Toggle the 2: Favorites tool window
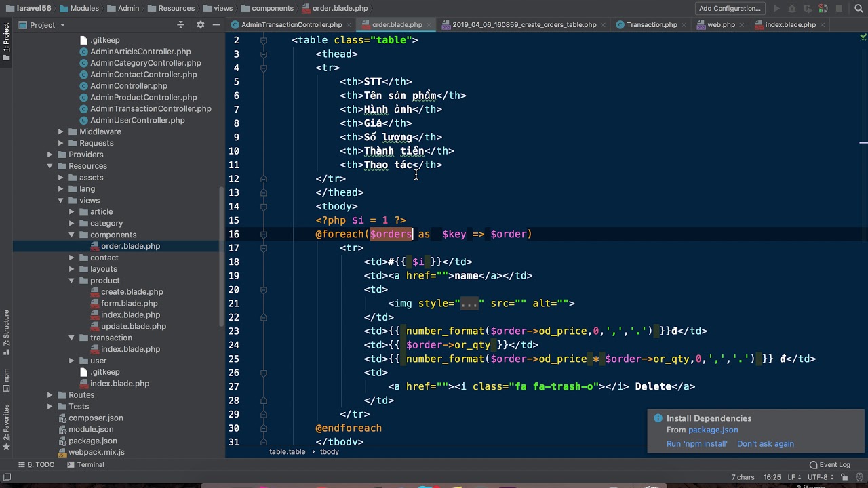The image size is (868, 488). click(6, 428)
